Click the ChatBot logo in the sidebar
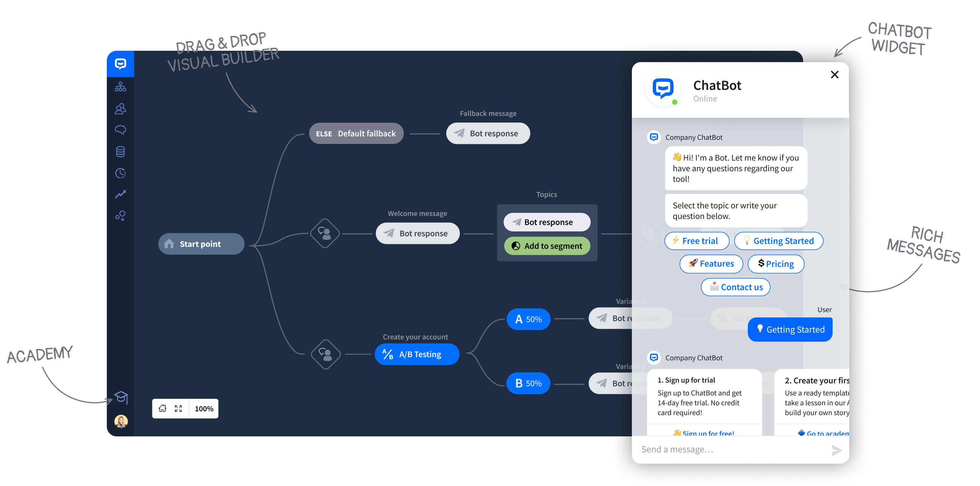Screen dimensions: 980x486 (120, 64)
